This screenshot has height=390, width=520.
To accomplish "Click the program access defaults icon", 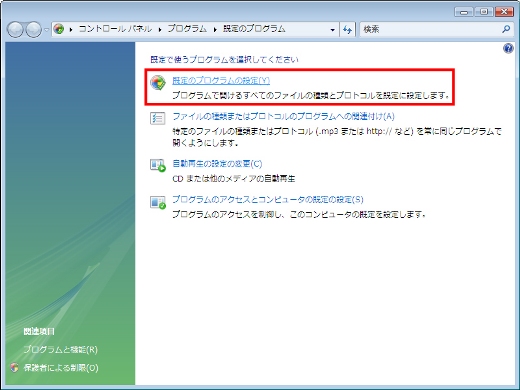I will [x=158, y=202].
